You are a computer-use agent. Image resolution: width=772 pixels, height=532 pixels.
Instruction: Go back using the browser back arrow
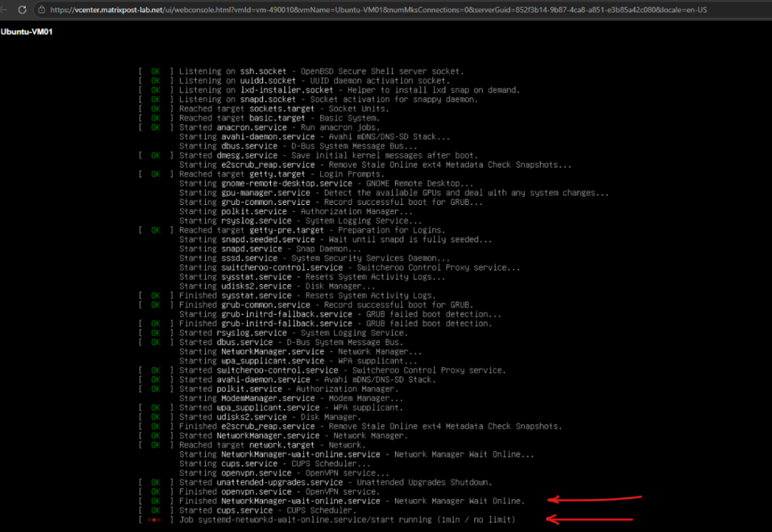pyautogui.click(x=3, y=9)
